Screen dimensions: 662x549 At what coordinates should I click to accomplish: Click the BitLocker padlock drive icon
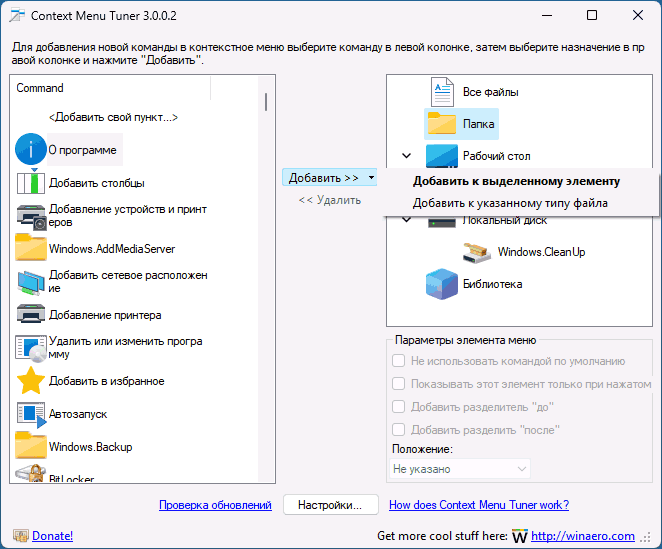(31, 473)
